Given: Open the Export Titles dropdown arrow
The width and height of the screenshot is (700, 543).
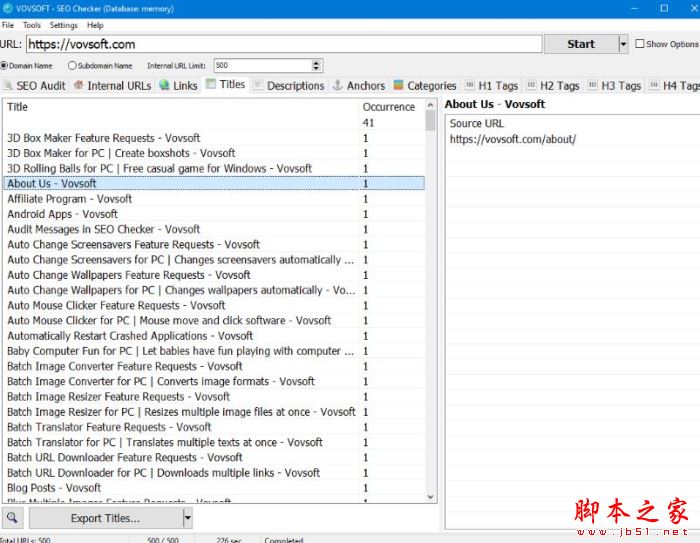Looking at the screenshot, I should 188,518.
